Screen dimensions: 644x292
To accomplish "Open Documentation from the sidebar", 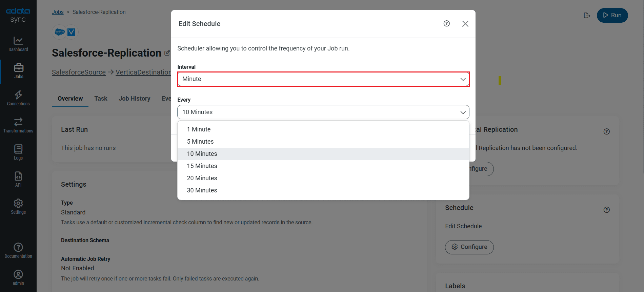I will click(x=18, y=251).
